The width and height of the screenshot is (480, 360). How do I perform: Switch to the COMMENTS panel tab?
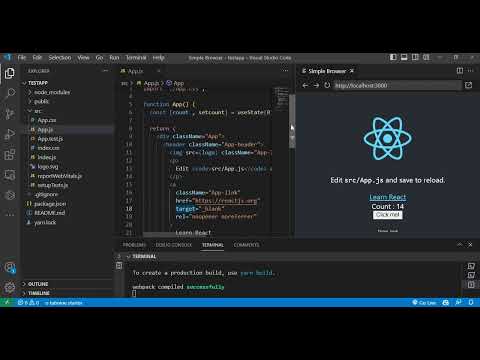(x=246, y=245)
